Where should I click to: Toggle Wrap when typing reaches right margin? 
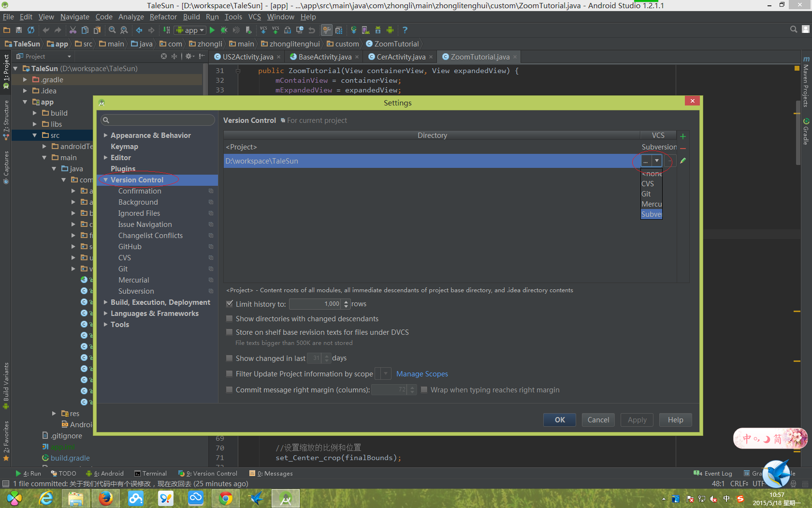[424, 390]
